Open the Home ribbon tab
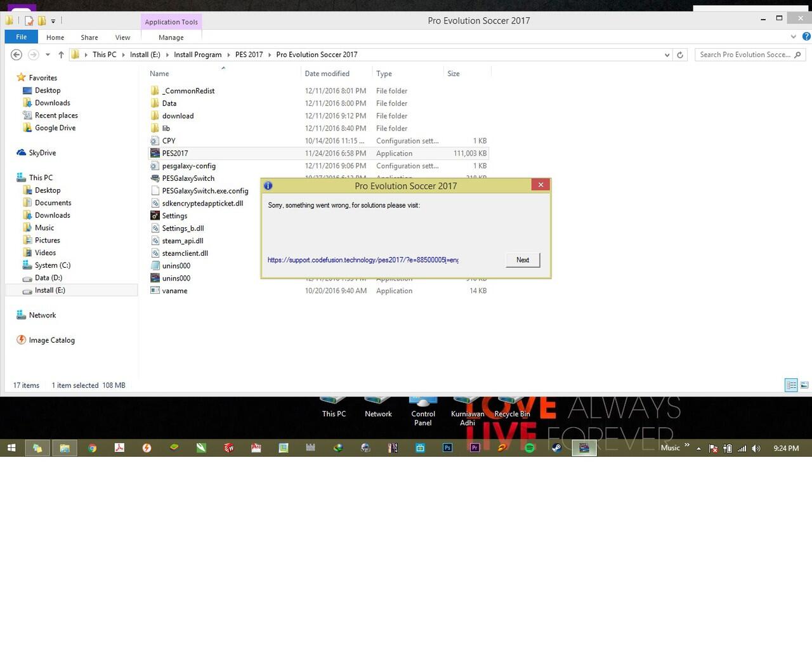 [x=55, y=37]
